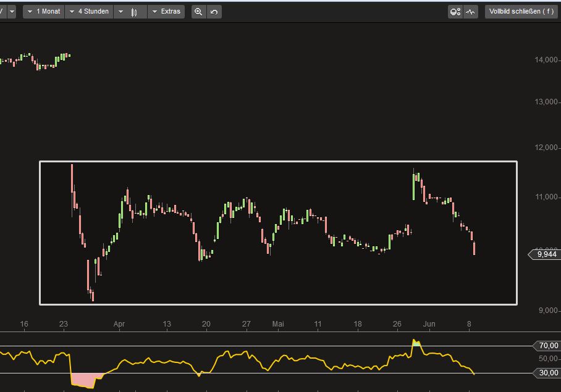Click the yellow RSI peak above 70

(x=416, y=341)
